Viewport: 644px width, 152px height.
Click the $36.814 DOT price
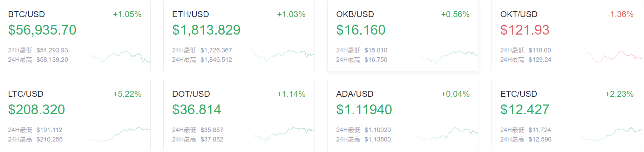coord(196,110)
